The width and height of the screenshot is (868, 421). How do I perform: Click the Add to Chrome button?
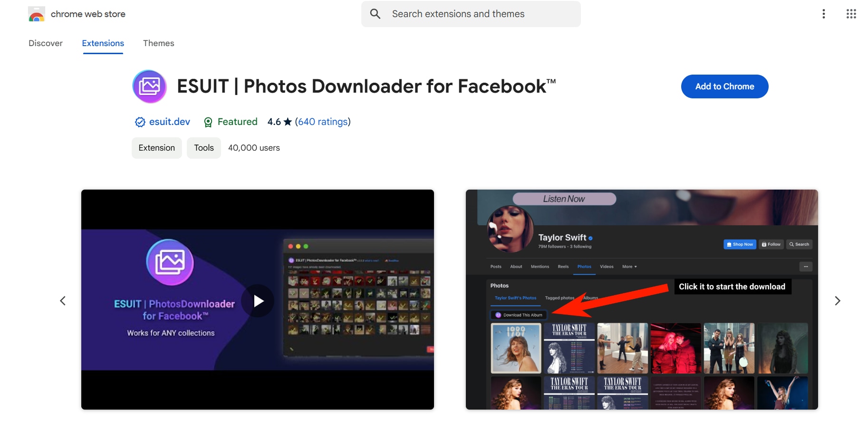coord(724,86)
